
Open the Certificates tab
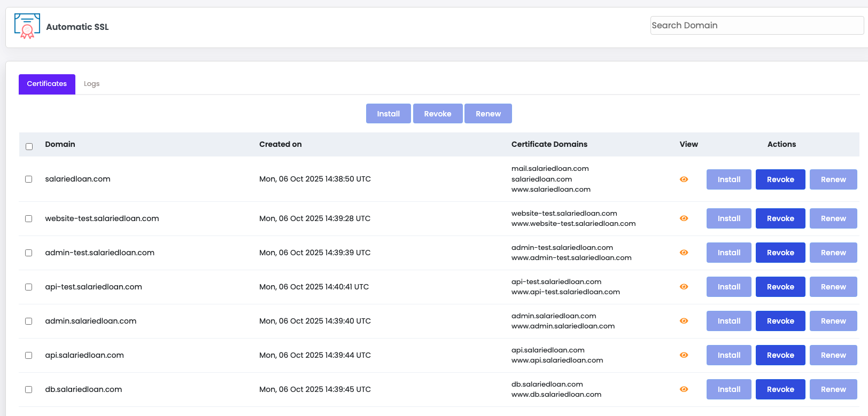(x=47, y=84)
